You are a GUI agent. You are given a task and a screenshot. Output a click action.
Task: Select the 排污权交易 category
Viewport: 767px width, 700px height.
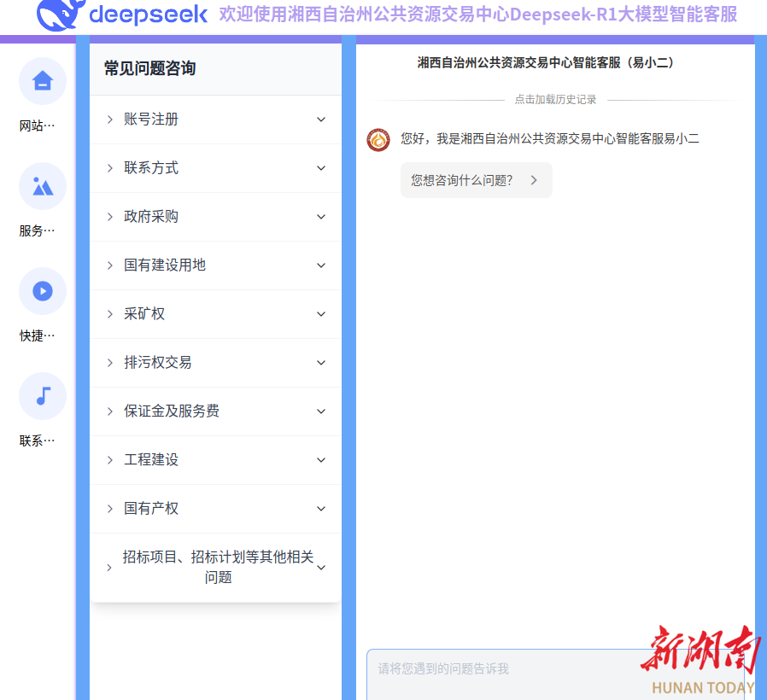(x=216, y=363)
